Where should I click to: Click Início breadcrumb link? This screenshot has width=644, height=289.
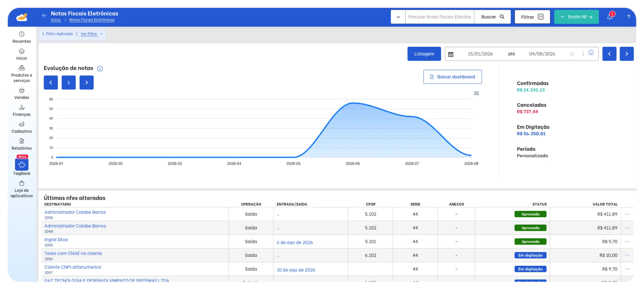[56, 20]
